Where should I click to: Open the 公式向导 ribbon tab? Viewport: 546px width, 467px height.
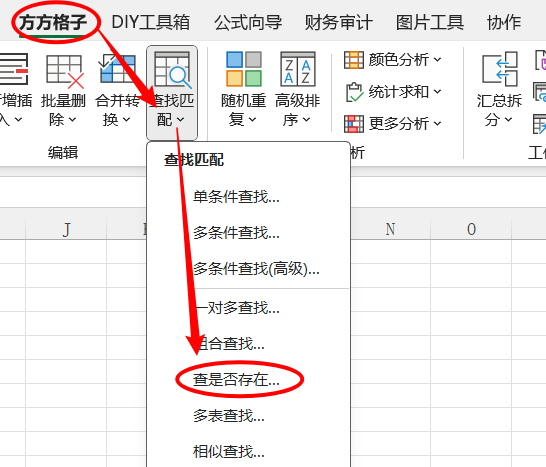click(248, 22)
